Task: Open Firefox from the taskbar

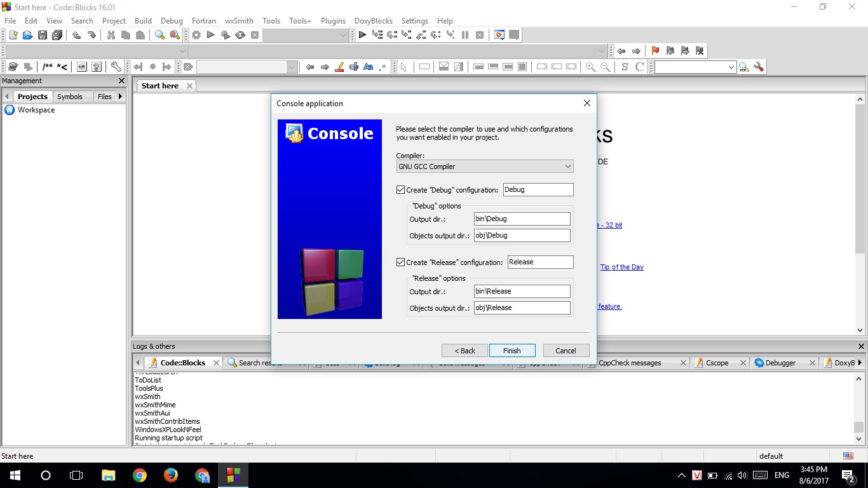Action: (170, 475)
